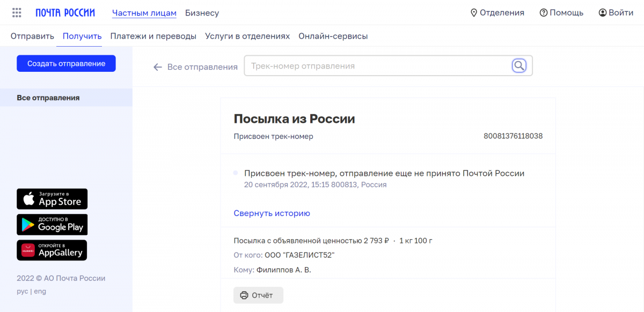
Task: Open the Huawei AppGallery badge
Action: pyautogui.click(x=52, y=250)
